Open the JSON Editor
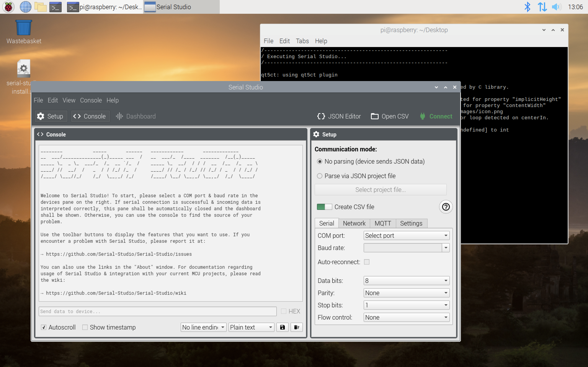This screenshot has width=588, height=367. (339, 116)
